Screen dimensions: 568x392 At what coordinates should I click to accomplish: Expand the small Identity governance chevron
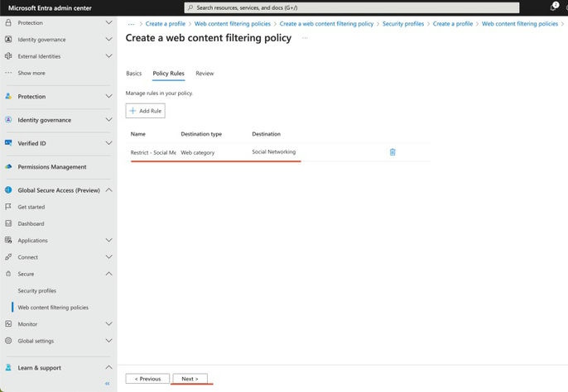(x=108, y=39)
